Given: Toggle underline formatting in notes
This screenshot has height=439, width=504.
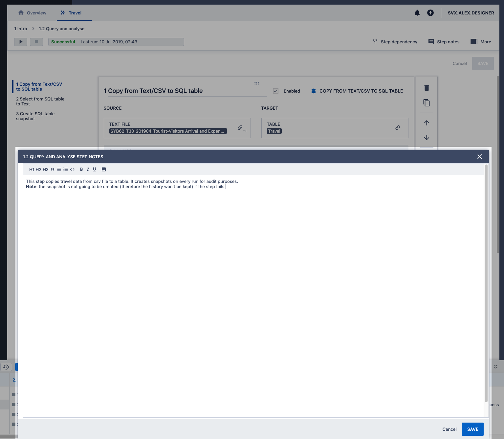Looking at the screenshot, I should point(95,169).
